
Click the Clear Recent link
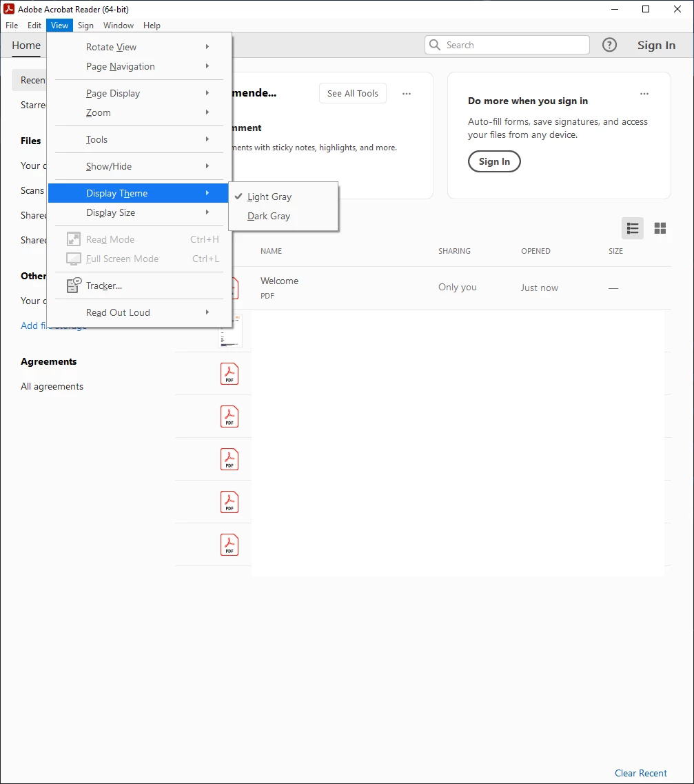coord(640,773)
